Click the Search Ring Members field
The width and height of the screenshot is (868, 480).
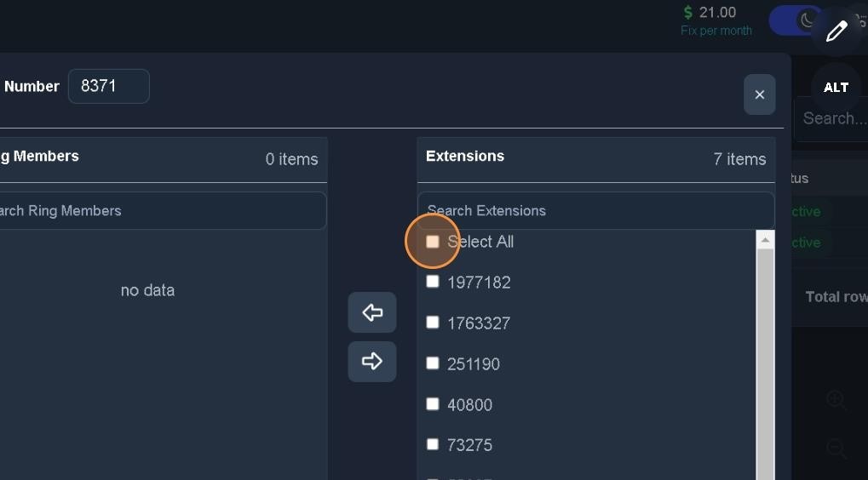pyautogui.click(x=162, y=211)
